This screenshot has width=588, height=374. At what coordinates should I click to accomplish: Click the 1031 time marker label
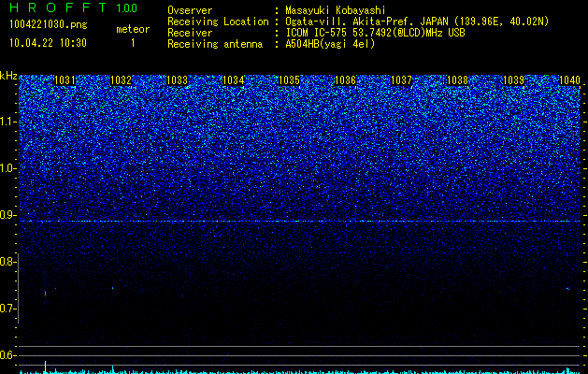(65, 80)
